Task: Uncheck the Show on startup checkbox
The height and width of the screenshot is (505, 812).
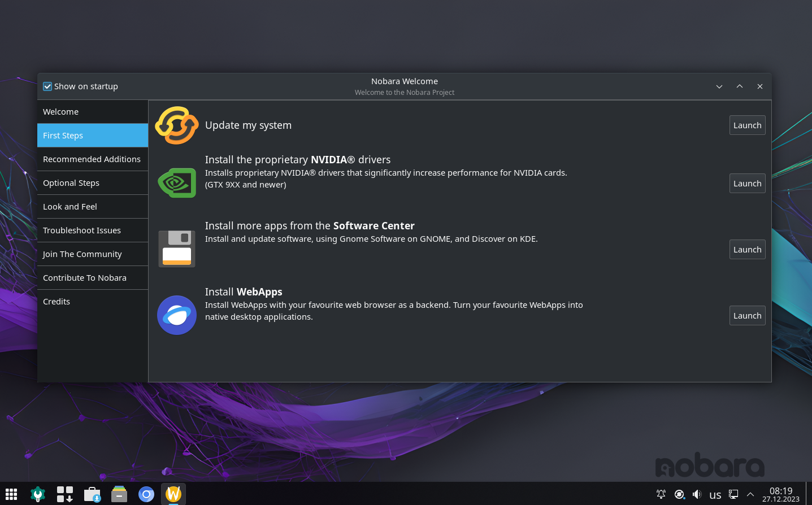Action: point(47,86)
